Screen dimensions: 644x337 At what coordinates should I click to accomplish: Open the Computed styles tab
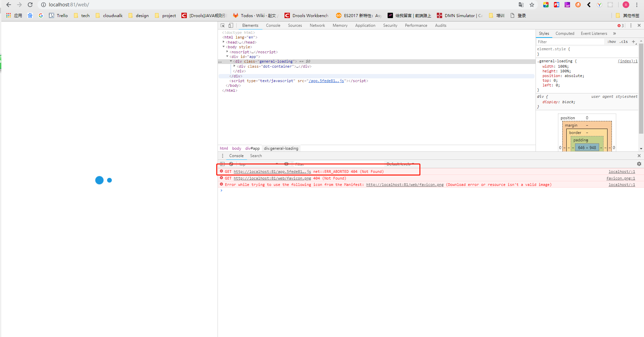(565, 33)
